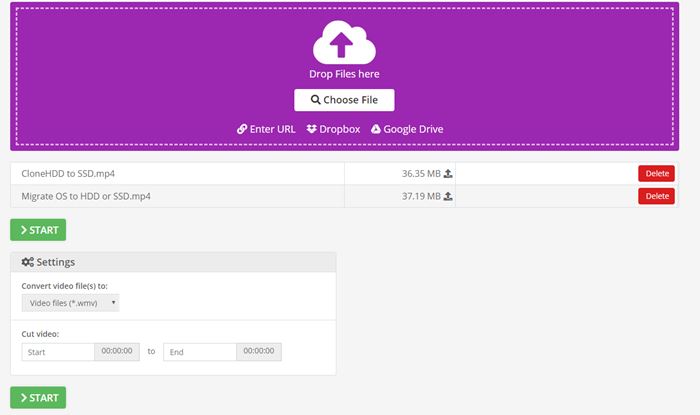Delete the CloneHDD to SSD.mp4 file
This screenshot has height=415, width=700.
point(656,174)
